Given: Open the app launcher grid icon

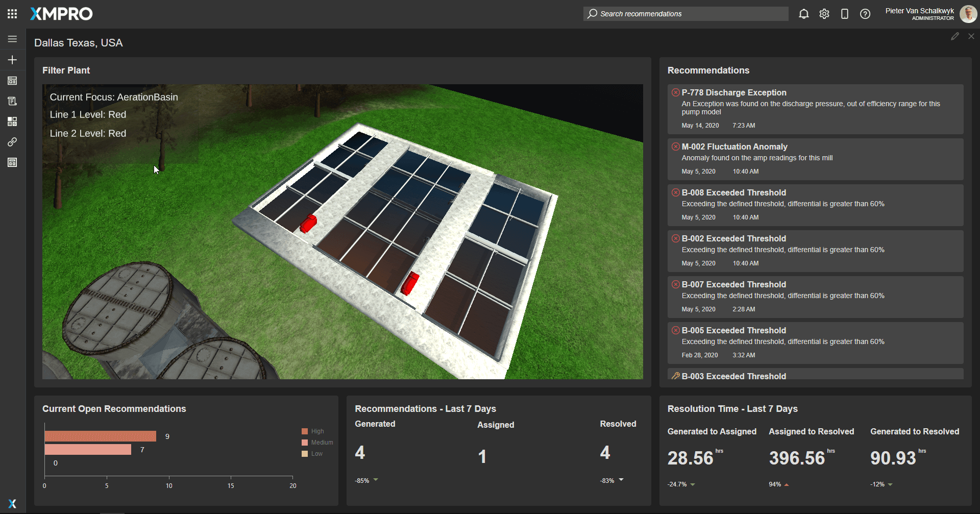Looking at the screenshot, I should pos(12,14).
